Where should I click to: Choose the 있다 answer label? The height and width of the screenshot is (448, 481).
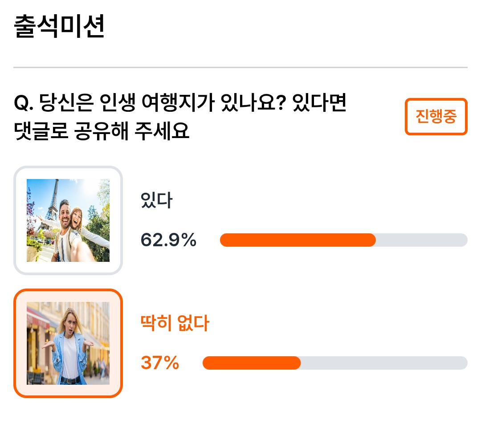[x=156, y=200]
